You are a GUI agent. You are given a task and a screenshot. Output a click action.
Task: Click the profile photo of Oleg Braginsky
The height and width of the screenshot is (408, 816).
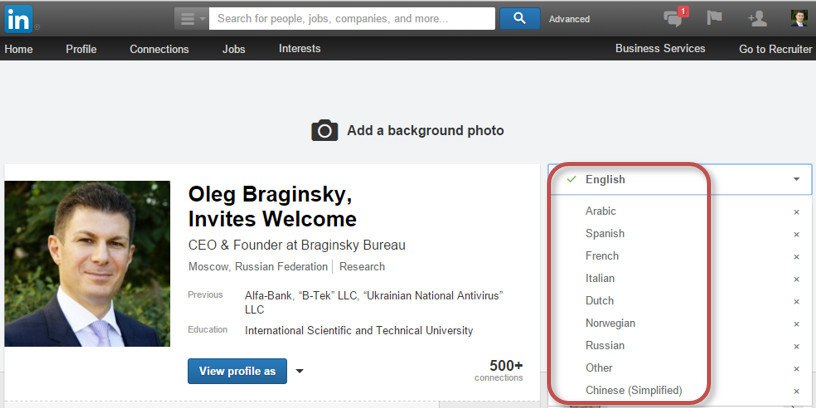click(87, 263)
